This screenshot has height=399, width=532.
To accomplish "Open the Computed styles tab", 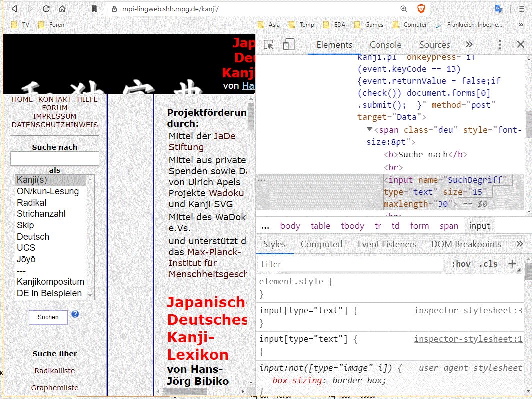I will coord(321,244).
